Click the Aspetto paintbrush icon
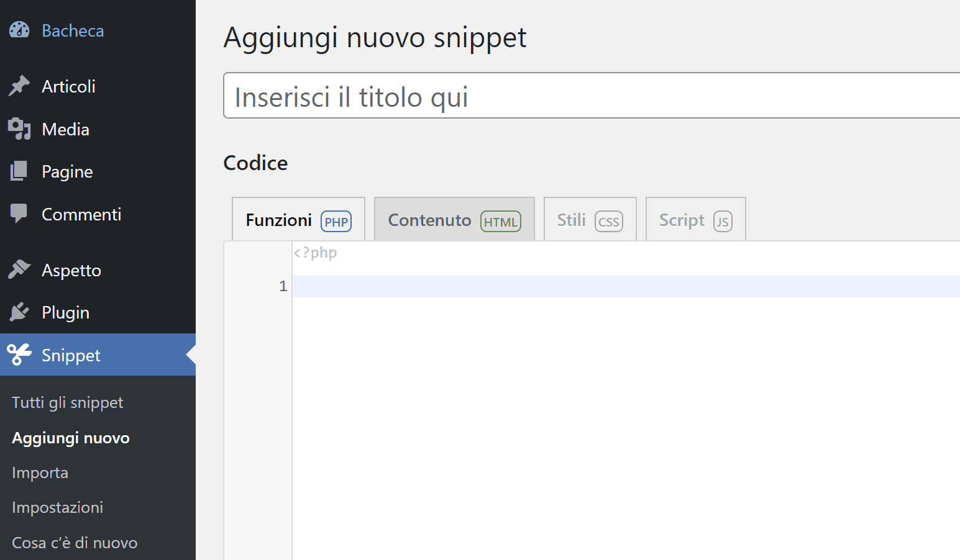 (19, 269)
